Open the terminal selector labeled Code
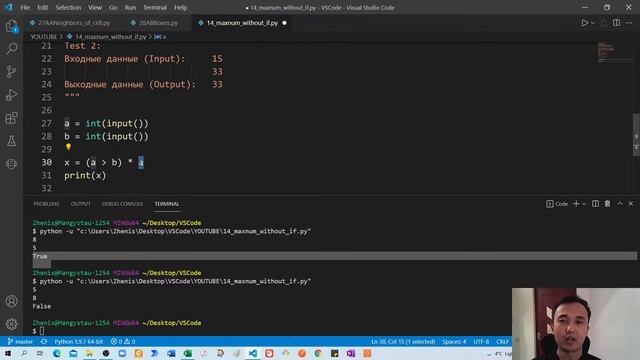Image resolution: width=640 pixels, height=360 pixels. (x=557, y=204)
